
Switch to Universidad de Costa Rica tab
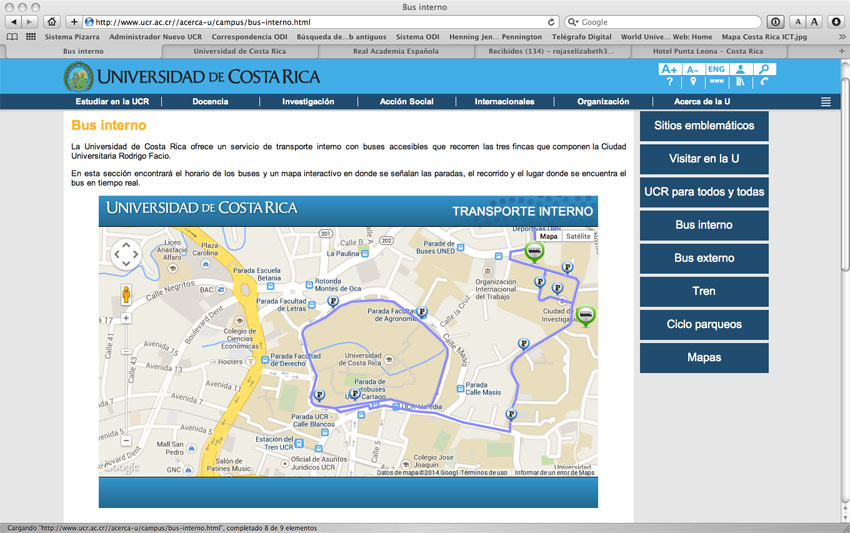tap(240, 51)
